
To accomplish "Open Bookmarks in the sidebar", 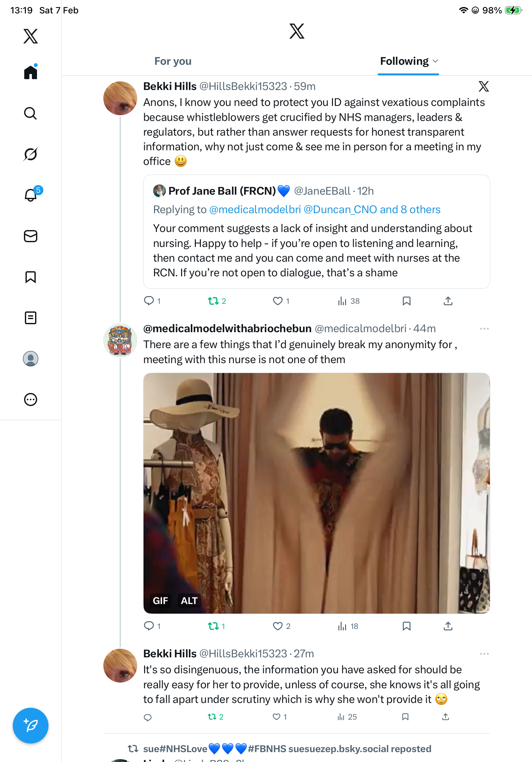I will click(x=30, y=277).
